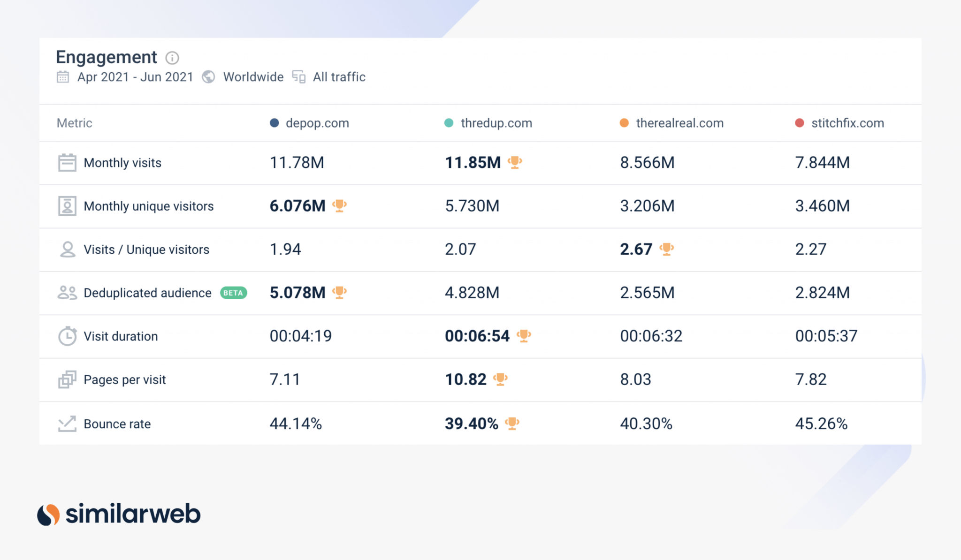The height and width of the screenshot is (560, 961).
Task: Select the therealreal.com column header
Action: tap(680, 123)
